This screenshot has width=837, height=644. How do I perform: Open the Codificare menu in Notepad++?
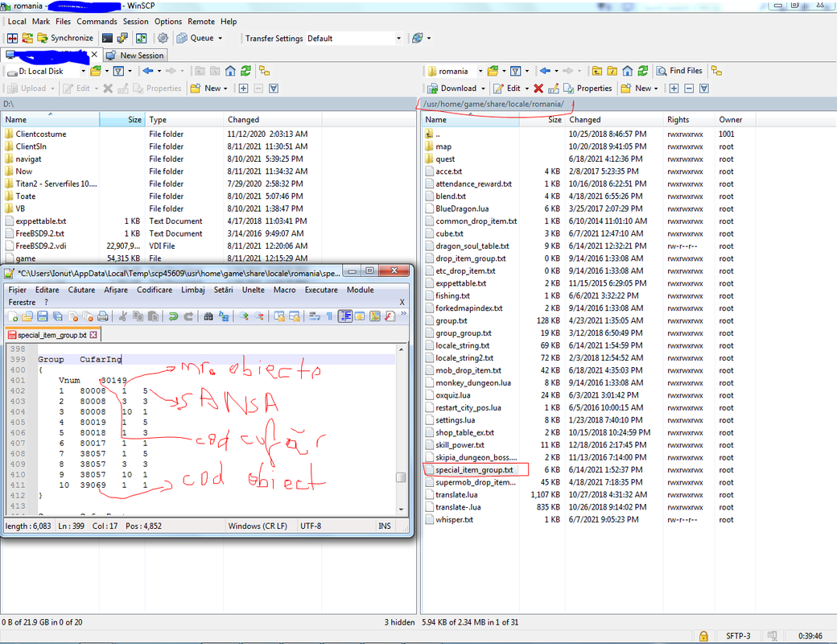pos(155,290)
